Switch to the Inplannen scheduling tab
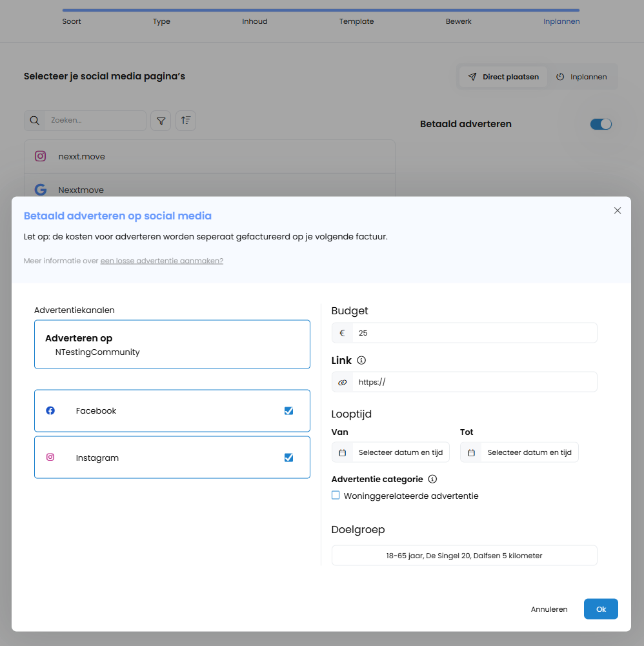This screenshot has height=646, width=644. click(x=581, y=77)
